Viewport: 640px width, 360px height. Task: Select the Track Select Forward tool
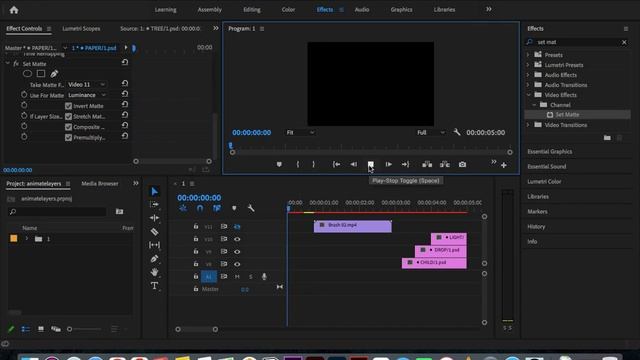pyautogui.click(x=154, y=204)
